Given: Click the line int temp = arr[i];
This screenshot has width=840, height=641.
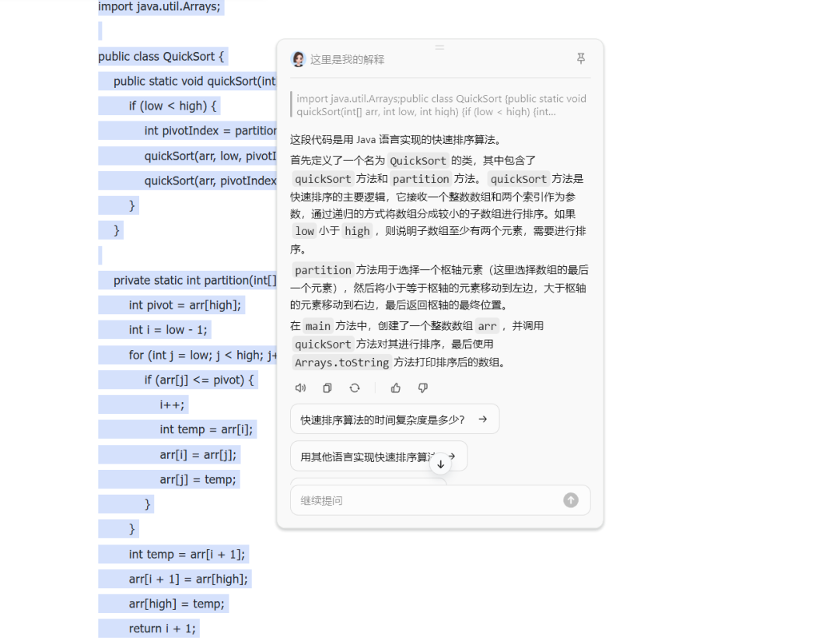Looking at the screenshot, I should 206,429.
